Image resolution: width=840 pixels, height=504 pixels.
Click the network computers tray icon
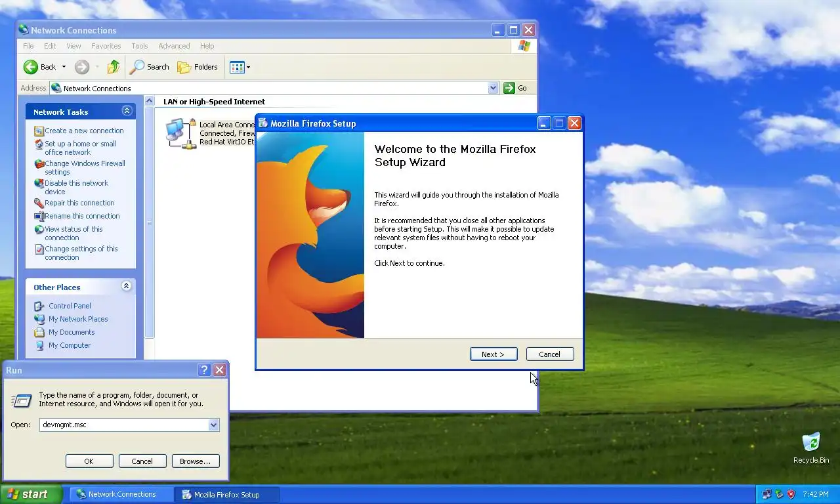766,494
